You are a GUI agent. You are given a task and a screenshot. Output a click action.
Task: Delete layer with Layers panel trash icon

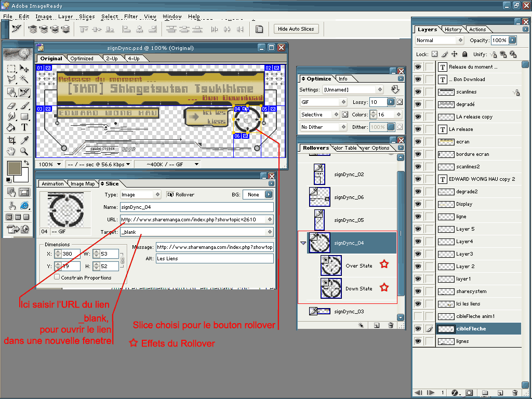pos(515,393)
